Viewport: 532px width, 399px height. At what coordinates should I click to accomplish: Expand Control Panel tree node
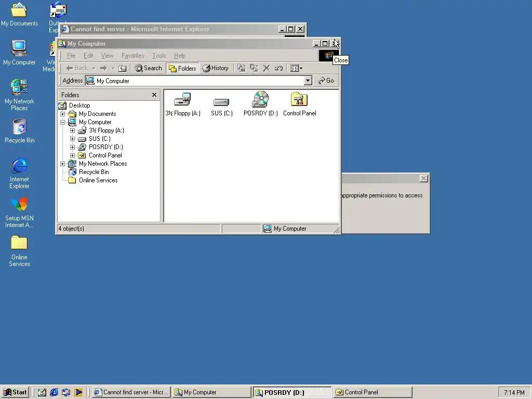72,155
